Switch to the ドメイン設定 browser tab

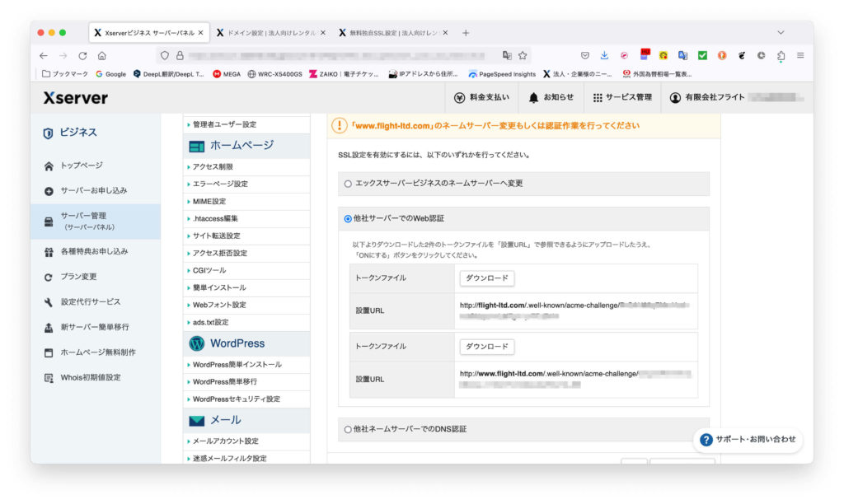coord(271,33)
